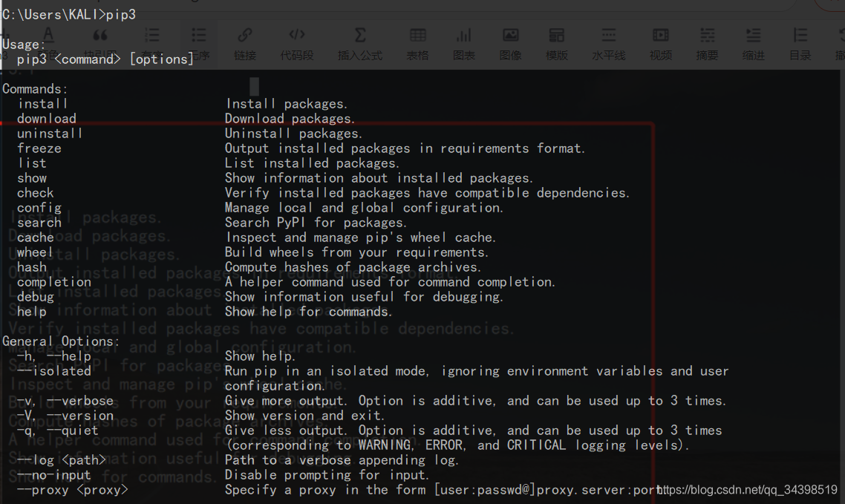Insert a link with the 链接 icon

pos(244,36)
